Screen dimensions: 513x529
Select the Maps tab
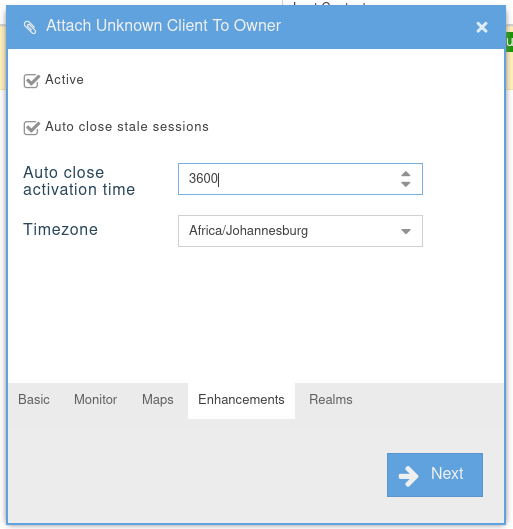[158, 399]
